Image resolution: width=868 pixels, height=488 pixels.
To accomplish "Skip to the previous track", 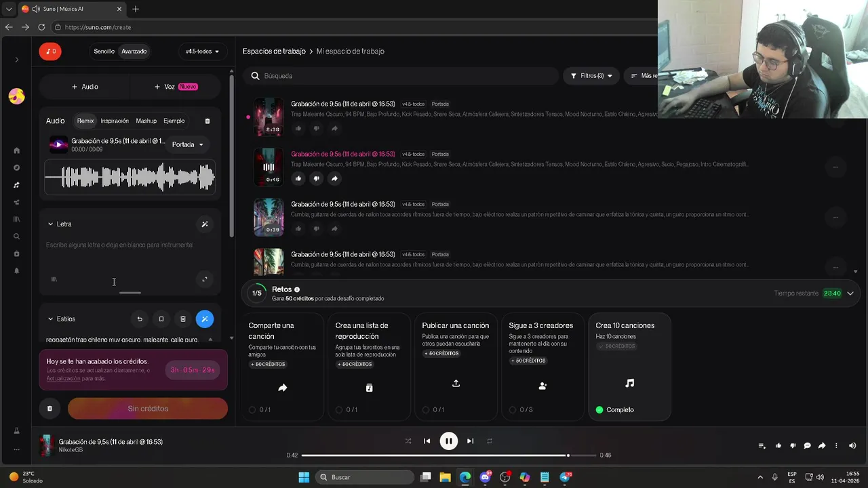I will tap(427, 441).
